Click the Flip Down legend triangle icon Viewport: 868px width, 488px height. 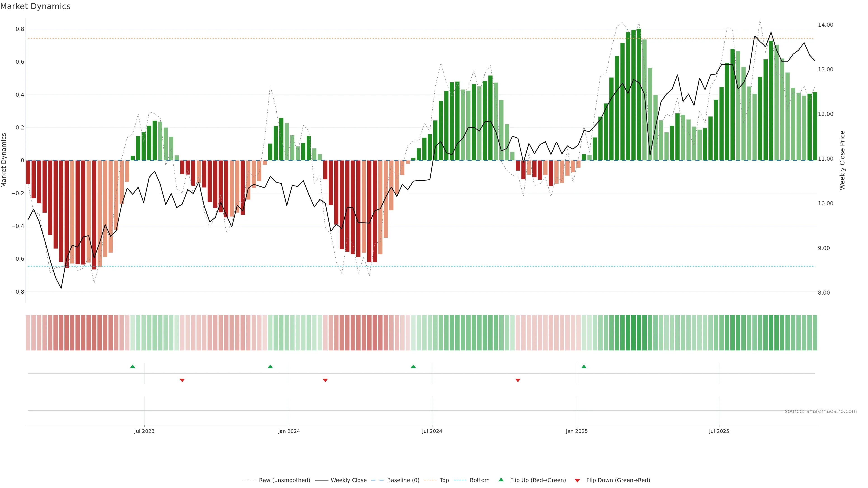[577, 480]
